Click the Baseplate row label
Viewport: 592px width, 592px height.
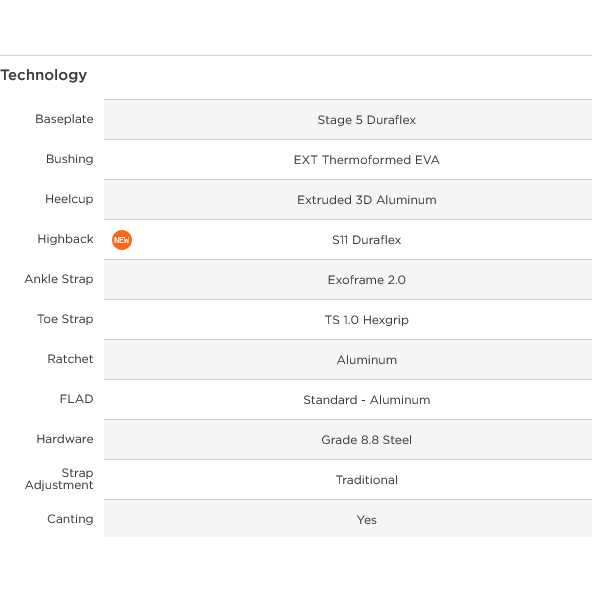point(64,119)
